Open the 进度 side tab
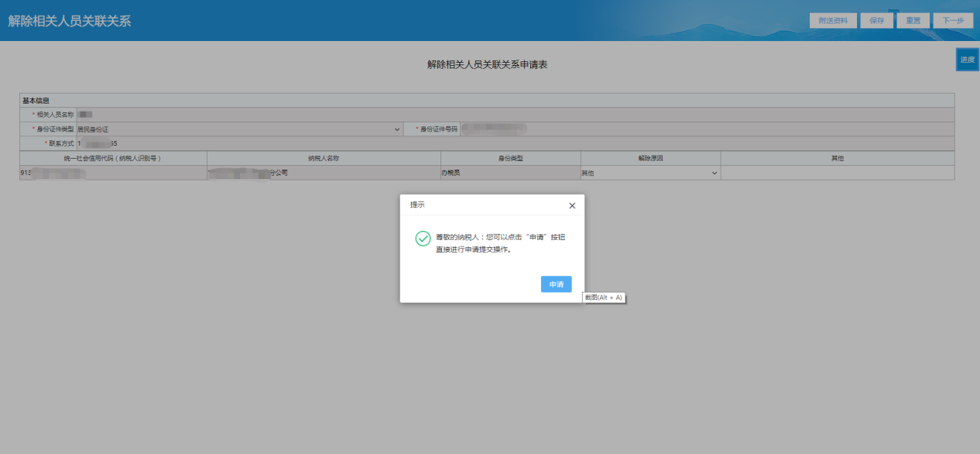The width and height of the screenshot is (980, 454). 968,60
